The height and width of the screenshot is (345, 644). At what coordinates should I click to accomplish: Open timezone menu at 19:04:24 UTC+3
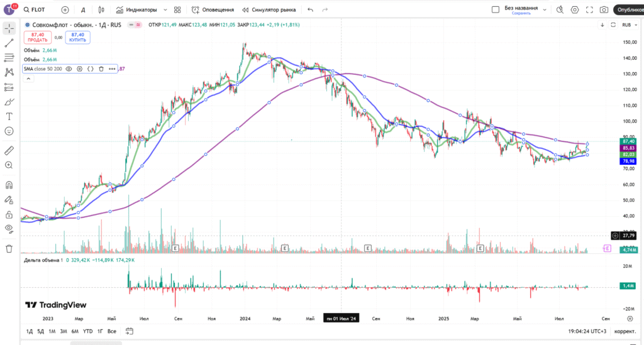(x=587, y=331)
